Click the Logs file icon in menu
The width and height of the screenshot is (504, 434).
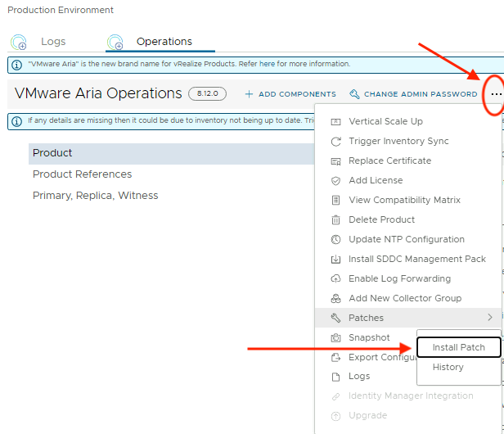point(335,377)
